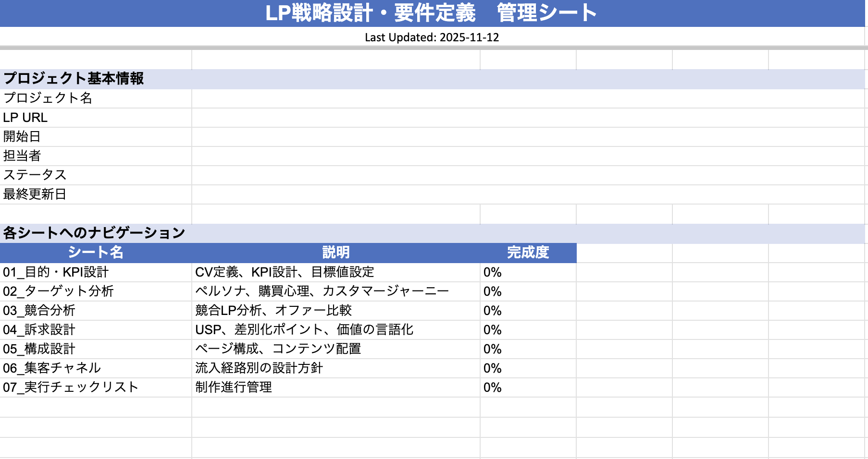Screen dimensions: 868x459
Task: Open the 01_目的・KPI設計 sheet entry
Action: pyautogui.click(x=56, y=272)
